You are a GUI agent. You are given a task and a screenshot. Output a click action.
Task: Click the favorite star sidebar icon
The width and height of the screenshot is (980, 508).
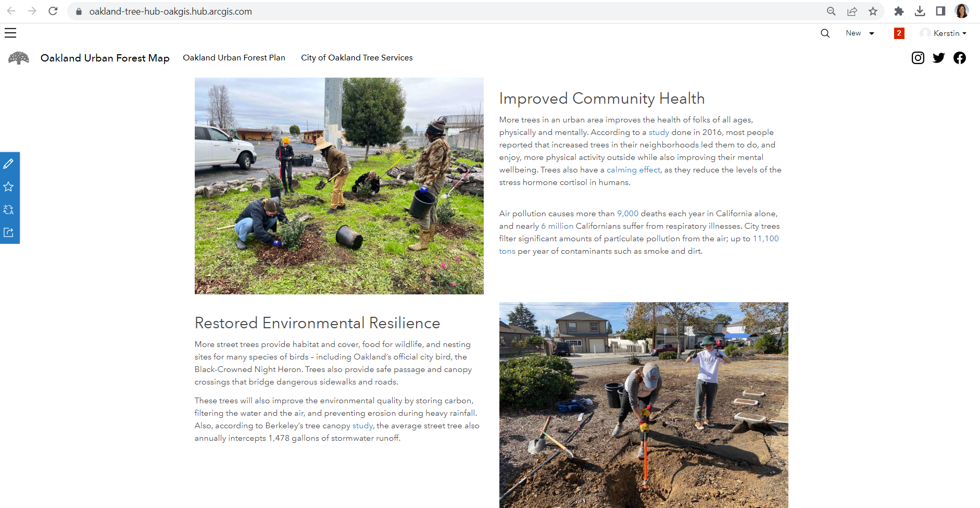9,187
